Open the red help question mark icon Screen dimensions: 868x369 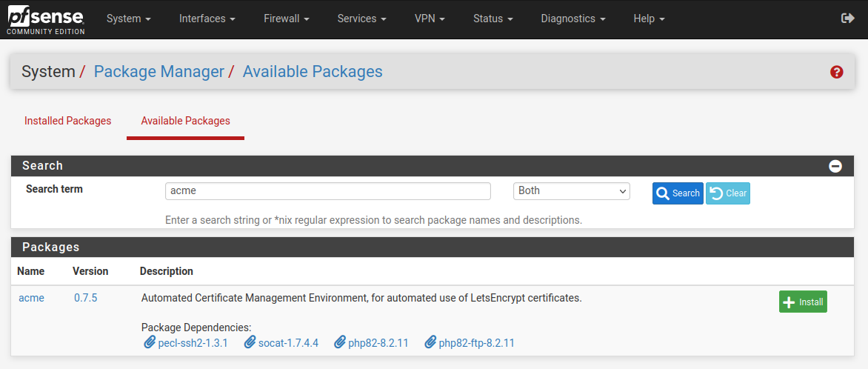[x=836, y=72]
